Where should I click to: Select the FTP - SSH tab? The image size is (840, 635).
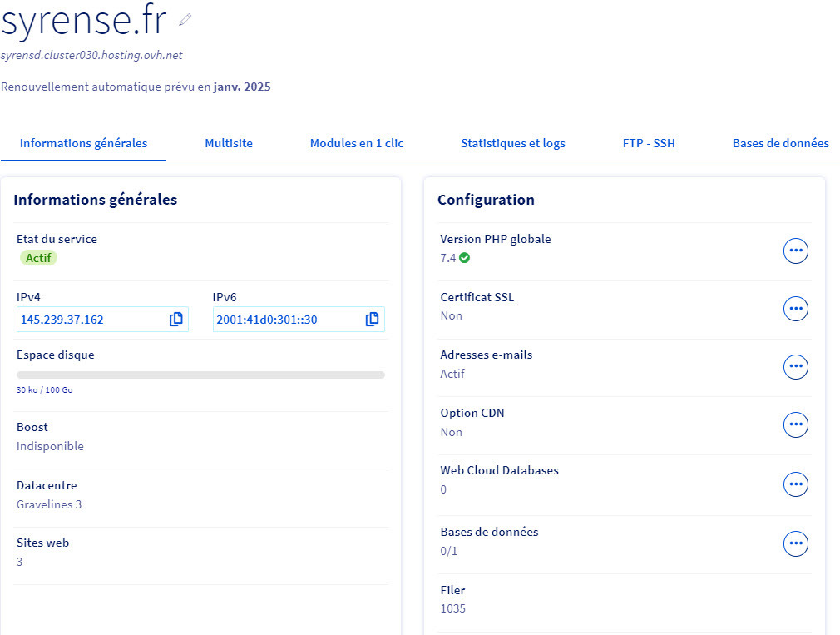(649, 143)
